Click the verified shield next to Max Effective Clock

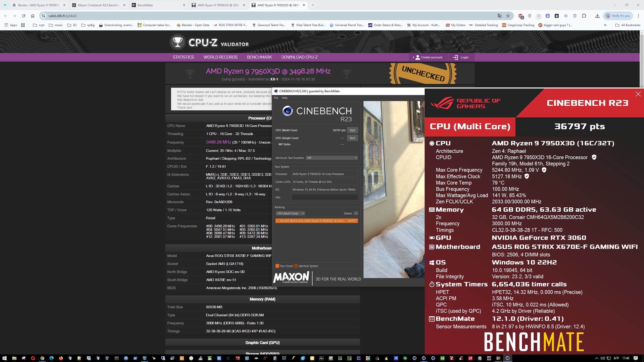pyautogui.click(x=527, y=176)
